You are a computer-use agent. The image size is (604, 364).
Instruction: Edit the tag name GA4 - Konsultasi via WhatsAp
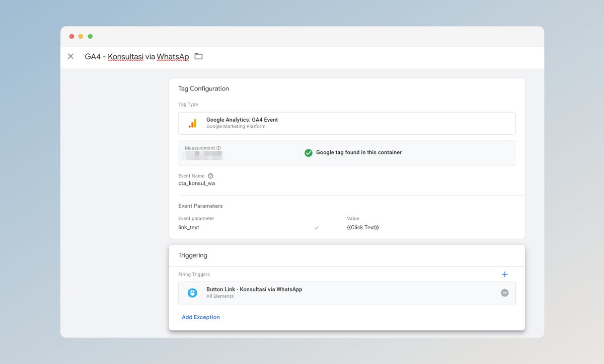(137, 57)
